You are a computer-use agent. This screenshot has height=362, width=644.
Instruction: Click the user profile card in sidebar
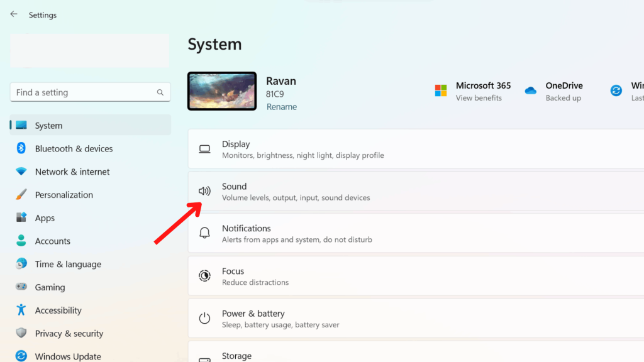pyautogui.click(x=89, y=50)
